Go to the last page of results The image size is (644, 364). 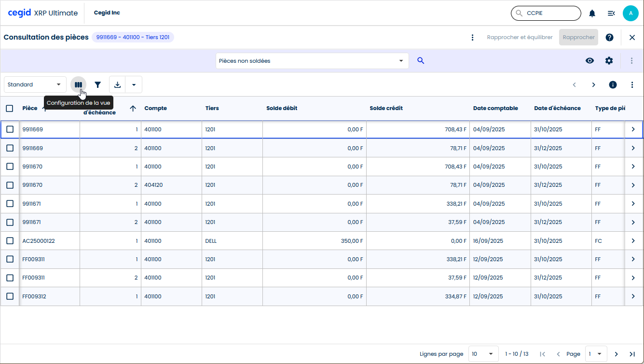[632, 354]
